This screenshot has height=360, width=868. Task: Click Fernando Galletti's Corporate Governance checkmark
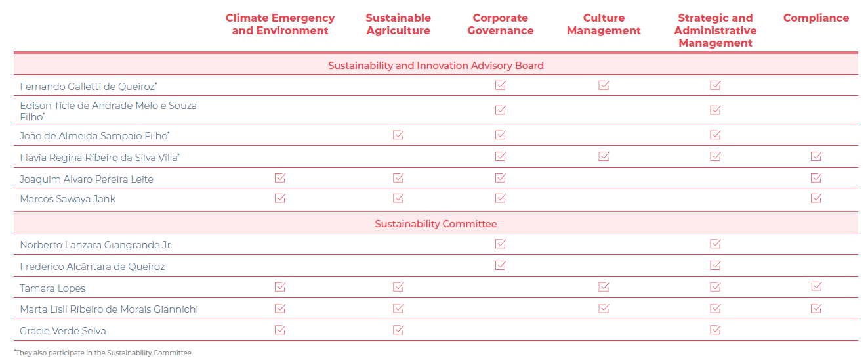tap(501, 85)
